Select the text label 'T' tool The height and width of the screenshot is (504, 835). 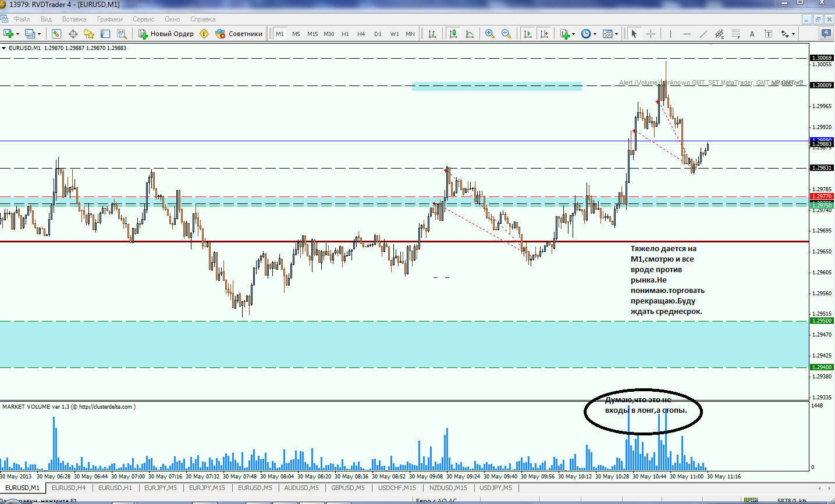(x=768, y=34)
